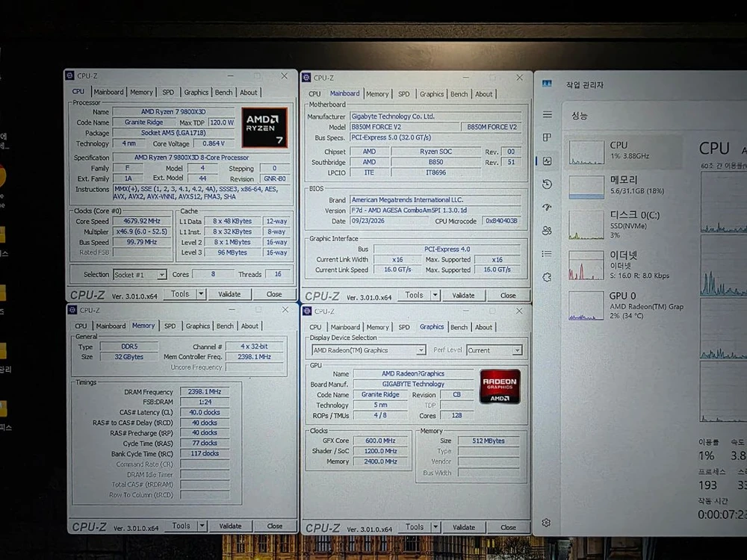747x560 pixels.
Task: Switch to Mainboard tab in the CPU window
Action: click(x=108, y=92)
